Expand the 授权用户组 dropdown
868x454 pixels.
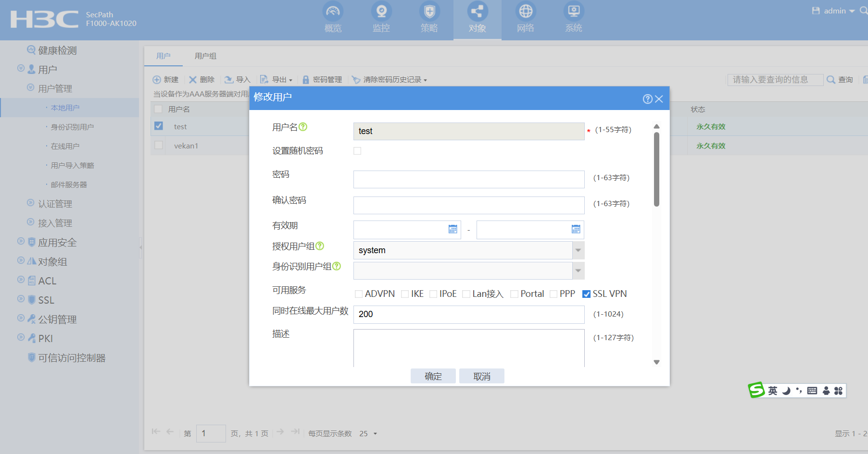coord(578,250)
